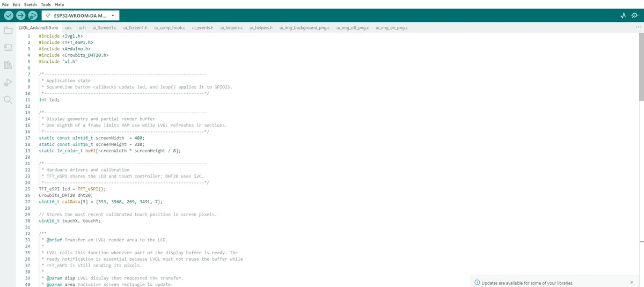The width and height of the screenshot is (644, 287).
Task: Click the '#include <Arduino.h>' line
Action: tap(64, 48)
